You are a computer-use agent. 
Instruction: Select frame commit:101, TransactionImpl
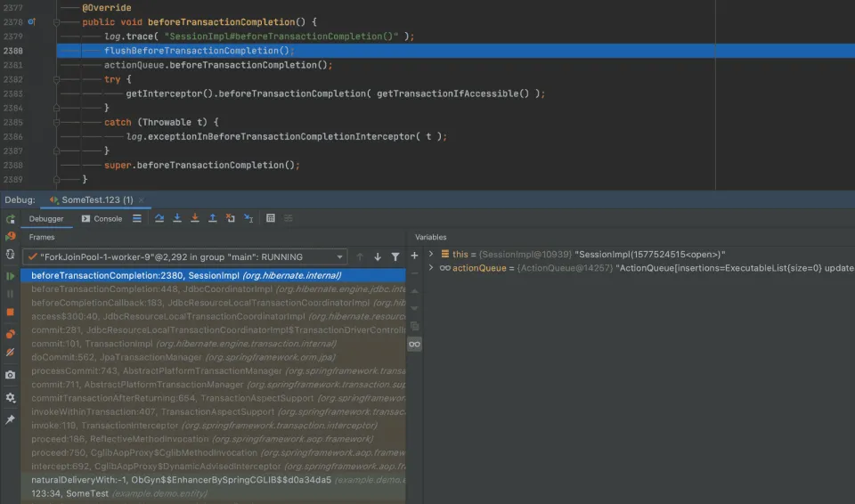(213, 344)
